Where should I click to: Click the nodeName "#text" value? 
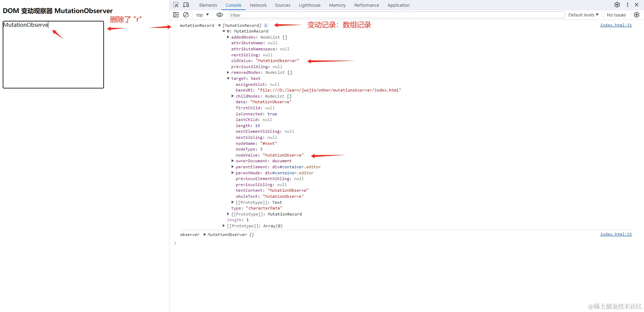[269, 143]
